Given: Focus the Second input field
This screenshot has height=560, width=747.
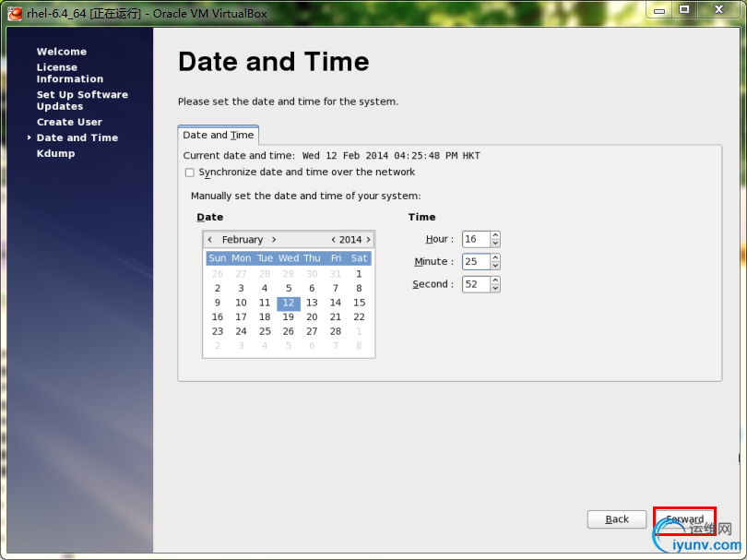Looking at the screenshot, I should 476,284.
